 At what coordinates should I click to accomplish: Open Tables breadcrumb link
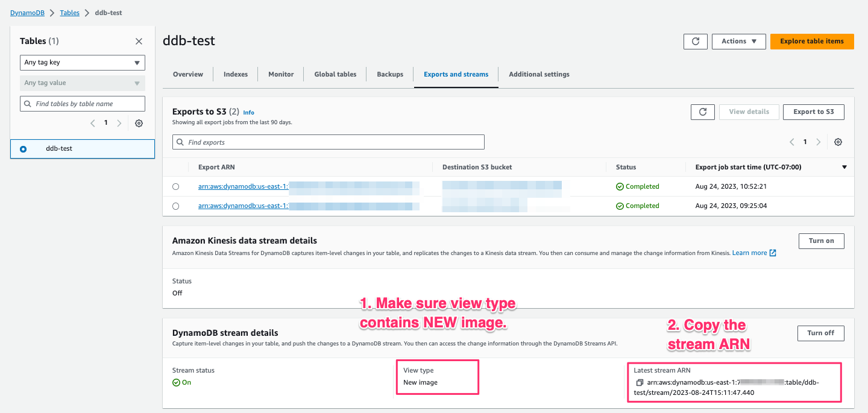[x=70, y=13]
